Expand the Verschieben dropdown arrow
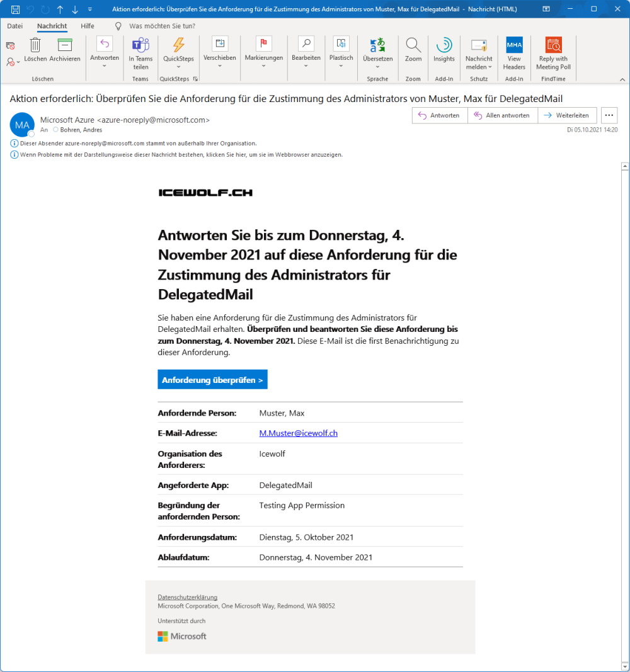The height and width of the screenshot is (672, 630). (220, 65)
